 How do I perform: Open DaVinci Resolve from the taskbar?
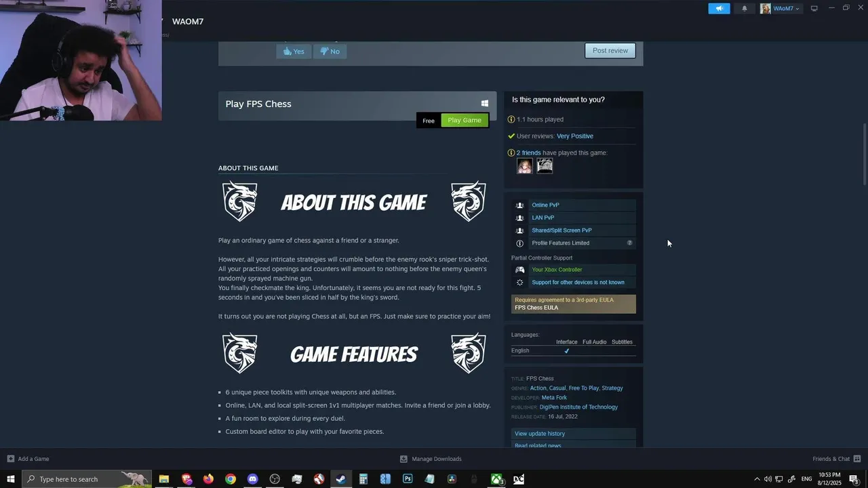click(452, 479)
